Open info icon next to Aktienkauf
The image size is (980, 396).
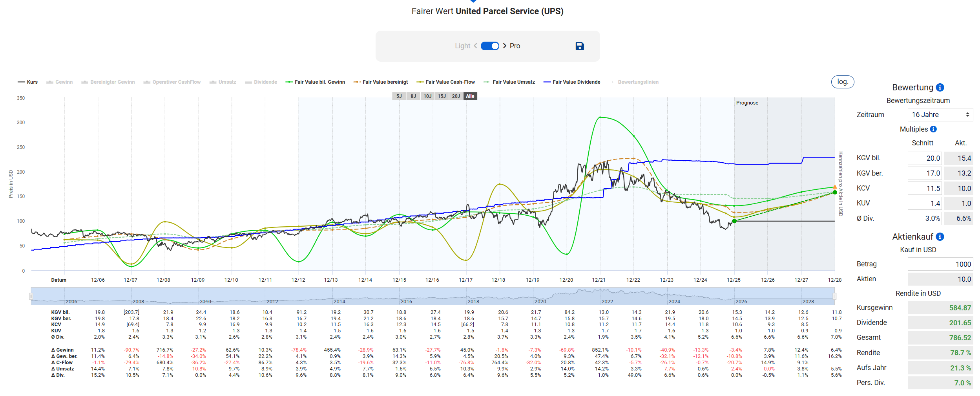pyautogui.click(x=940, y=237)
